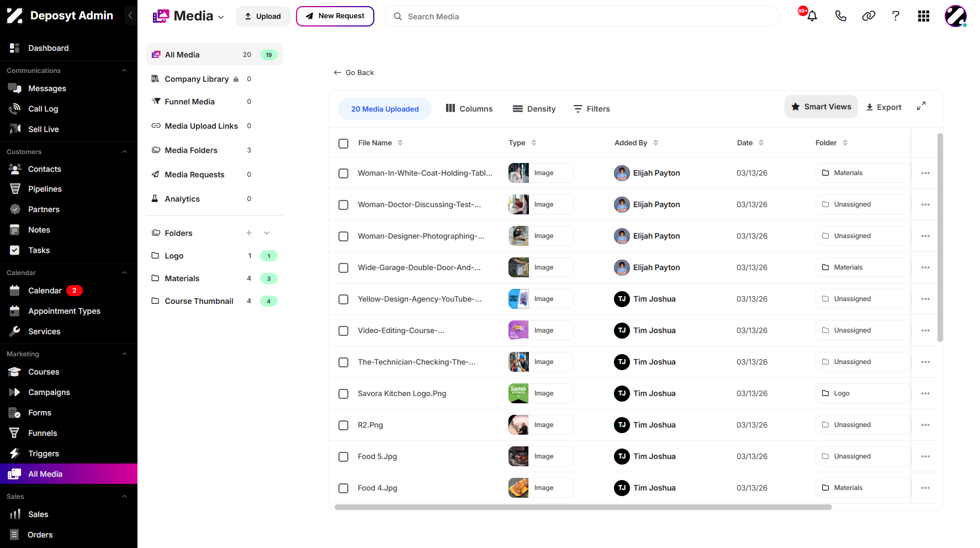This screenshot has height=548, width=980.
Task: Select all files with header checkbox
Action: [x=343, y=144]
